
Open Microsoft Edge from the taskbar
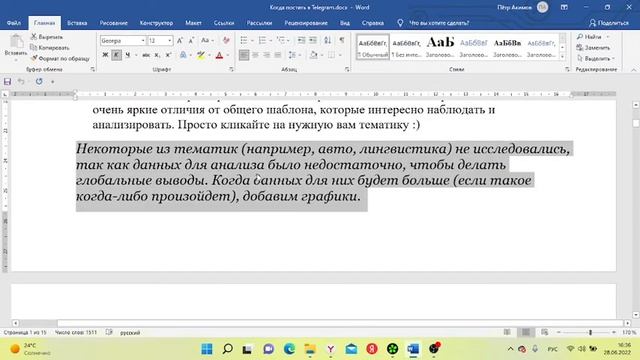tap(289, 349)
